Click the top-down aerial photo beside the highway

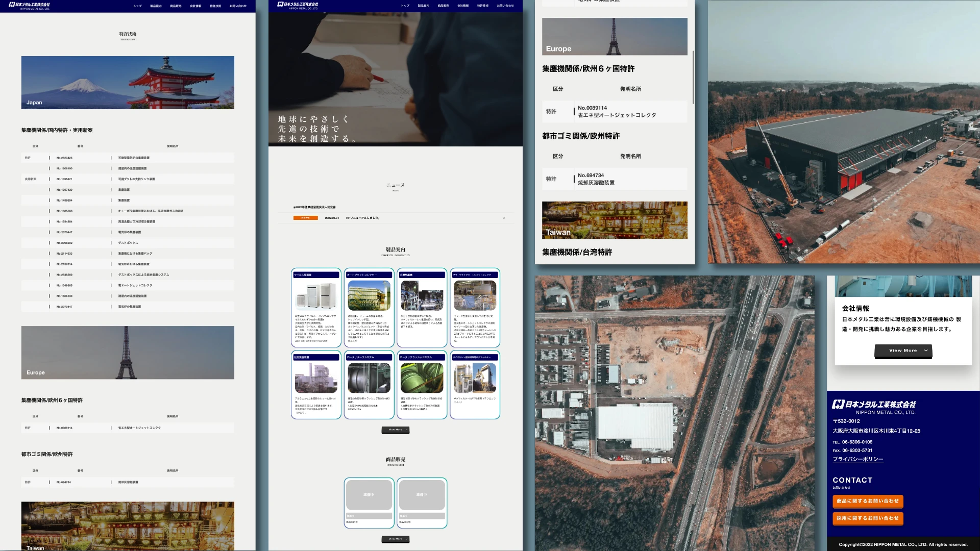coord(674,413)
